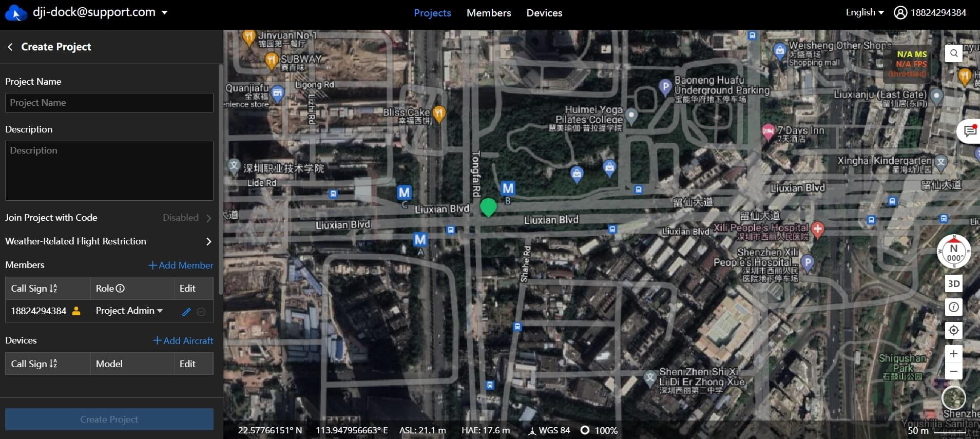Remove member 18824294384 with minus icon
The height and width of the screenshot is (439, 980).
(x=201, y=312)
